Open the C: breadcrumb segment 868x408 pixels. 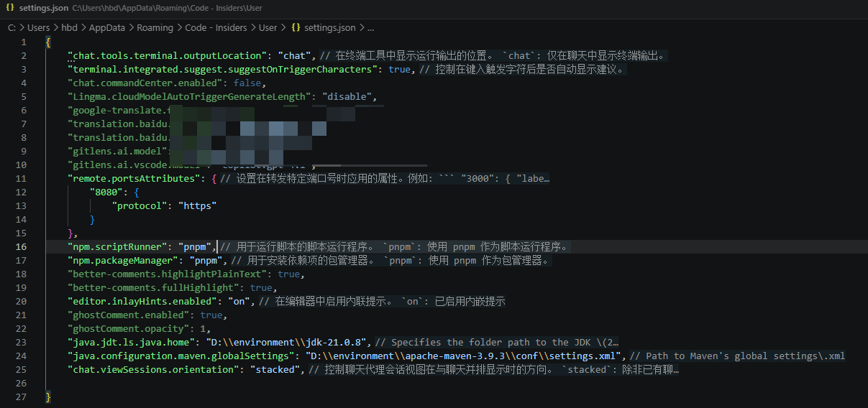[12, 28]
